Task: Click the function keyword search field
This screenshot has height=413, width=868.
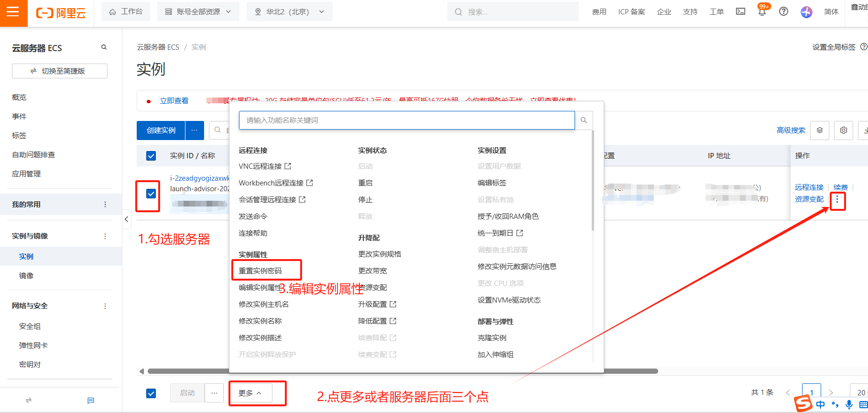Action: pyautogui.click(x=406, y=120)
